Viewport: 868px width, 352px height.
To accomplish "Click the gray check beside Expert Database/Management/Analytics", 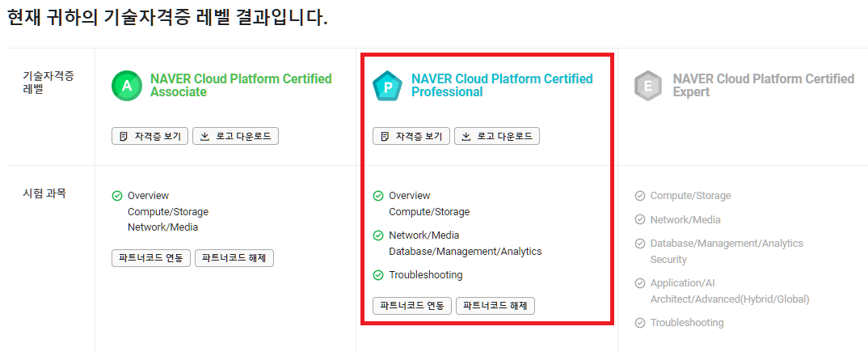I will click(x=639, y=244).
